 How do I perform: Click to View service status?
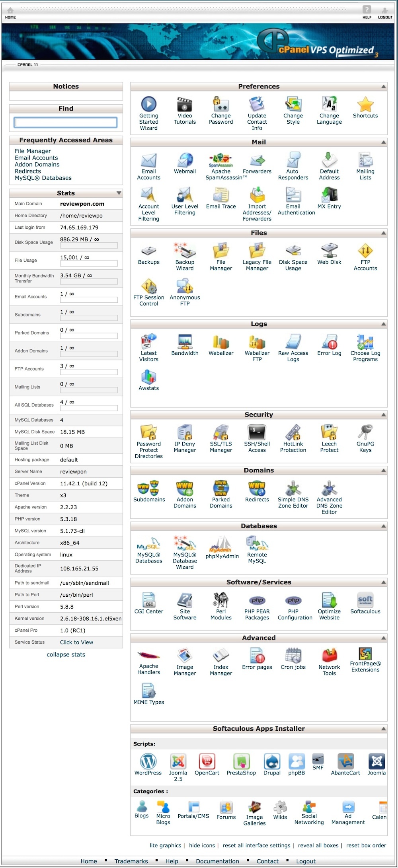coord(76,642)
